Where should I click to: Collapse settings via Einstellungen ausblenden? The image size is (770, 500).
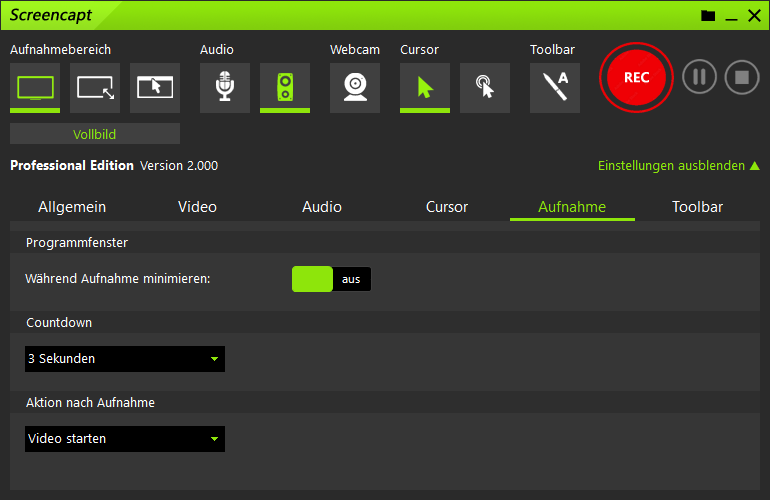(x=678, y=166)
